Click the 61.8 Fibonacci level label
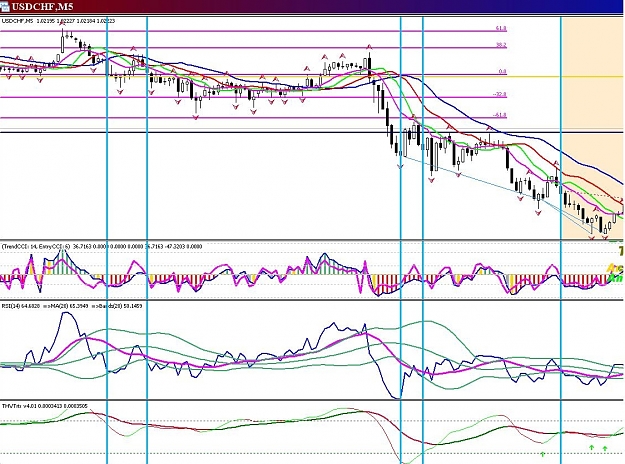Image resolution: width=625 pixels, height=464 pixels. tap(501, 29)
